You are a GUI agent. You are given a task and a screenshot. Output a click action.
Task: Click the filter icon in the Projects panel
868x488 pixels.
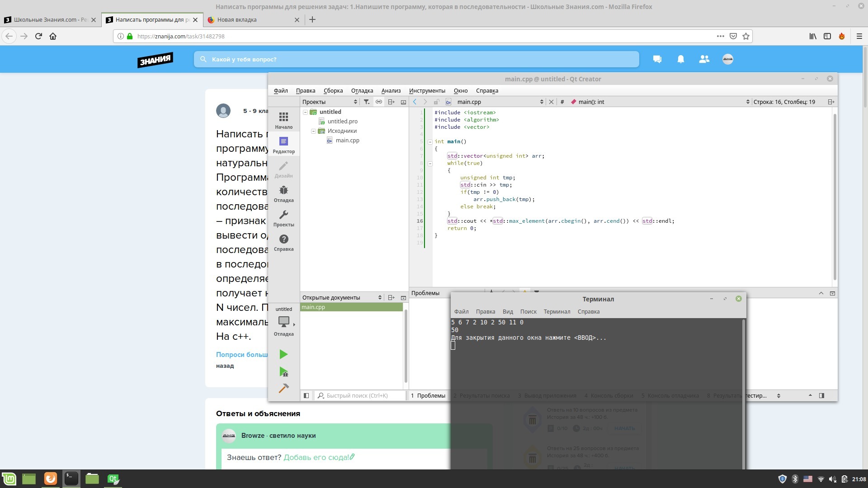coord(367,102)
